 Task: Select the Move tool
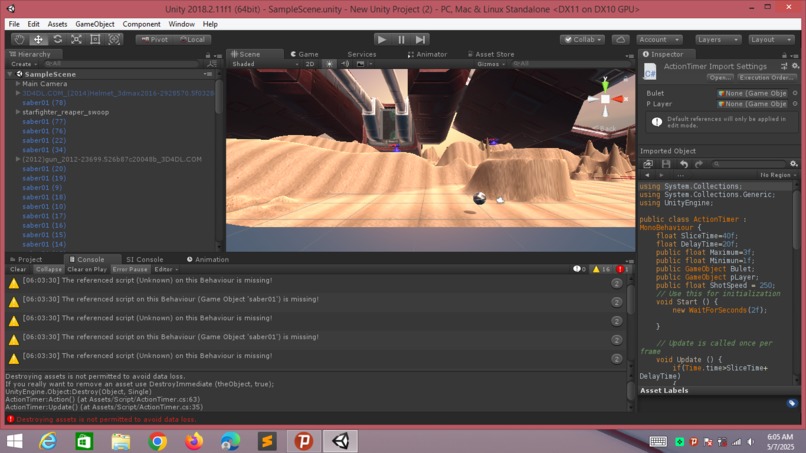[x=38, y=39]
